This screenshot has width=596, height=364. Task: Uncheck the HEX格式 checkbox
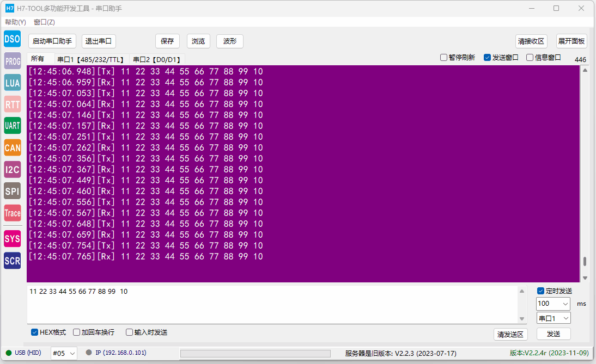click(34, 332)
